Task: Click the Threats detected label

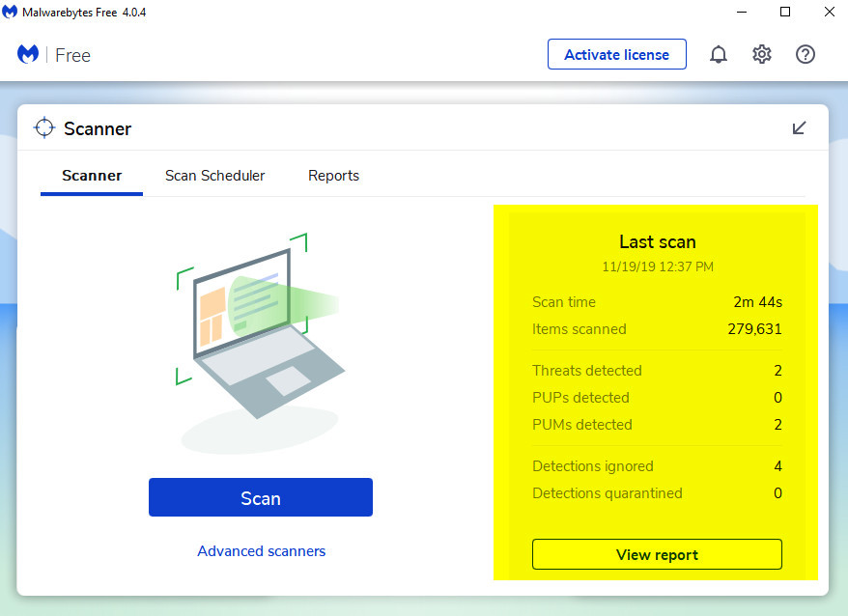Action: point(587,371)
